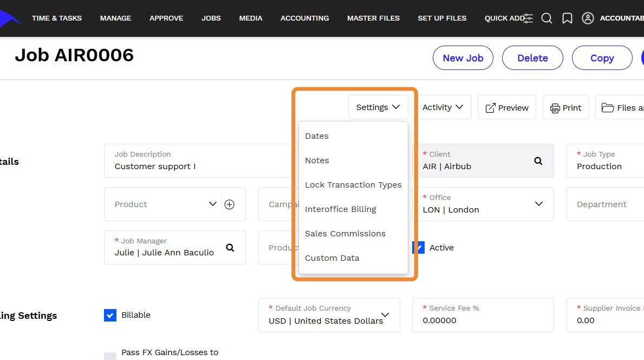Screen dimensions: 644x360
Task: Click the Print button label
Action: click(x=572, y=108)
